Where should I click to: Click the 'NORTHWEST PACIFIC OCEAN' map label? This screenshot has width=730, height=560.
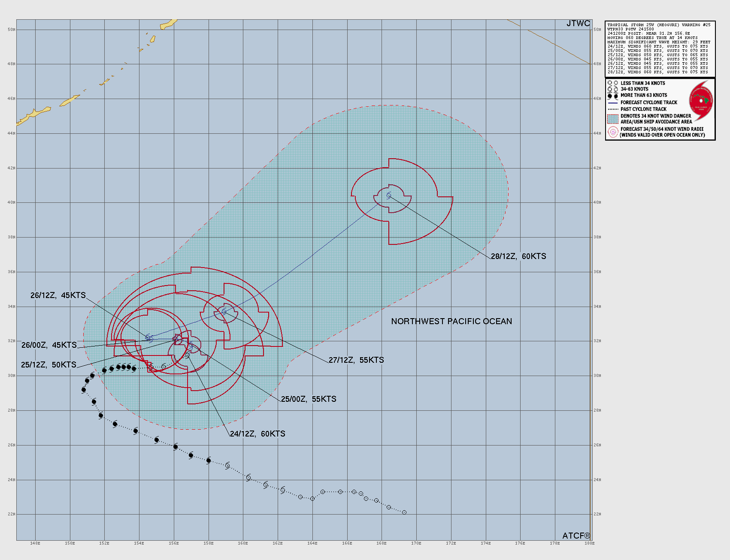click(x=451, y=322)
